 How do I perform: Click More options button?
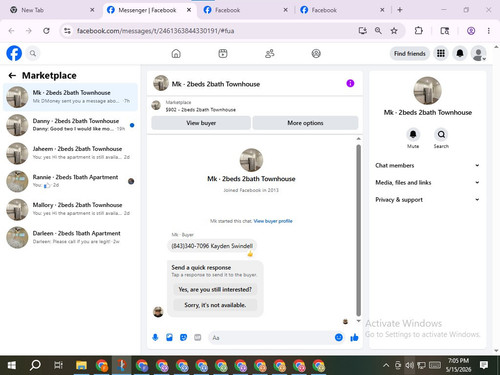click(x=305, y=123)
